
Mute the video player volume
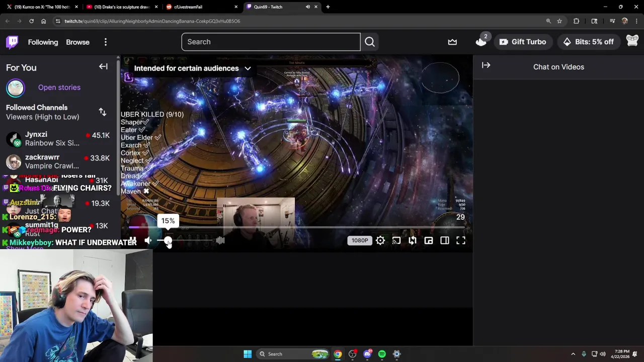[x=148, y=241]
